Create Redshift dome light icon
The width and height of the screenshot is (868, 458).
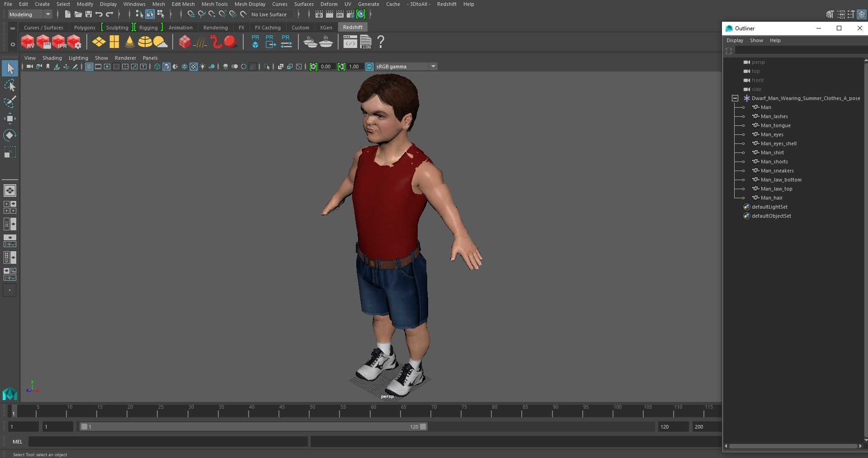(145, 42)
